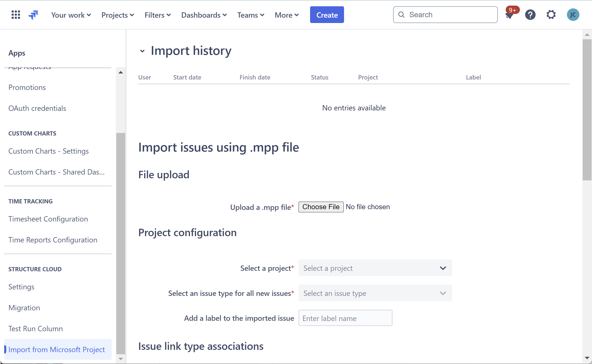Click the CUSTOM CHARTS section heading
This screenshot has height=364, width=592.
pos(32,133)
